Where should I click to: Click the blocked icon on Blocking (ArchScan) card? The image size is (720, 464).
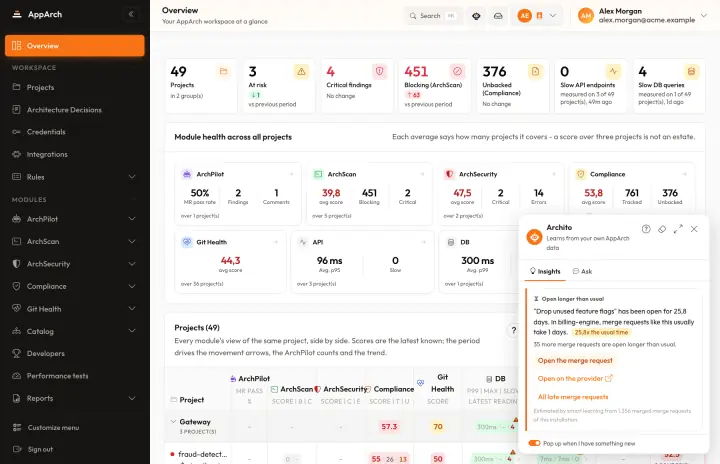pos(457,71)
